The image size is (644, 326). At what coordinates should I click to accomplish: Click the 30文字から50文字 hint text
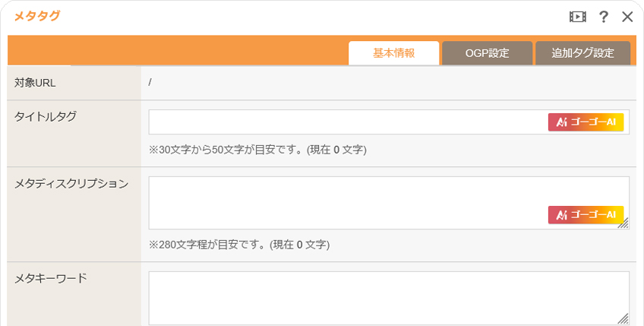click(258, 150)
